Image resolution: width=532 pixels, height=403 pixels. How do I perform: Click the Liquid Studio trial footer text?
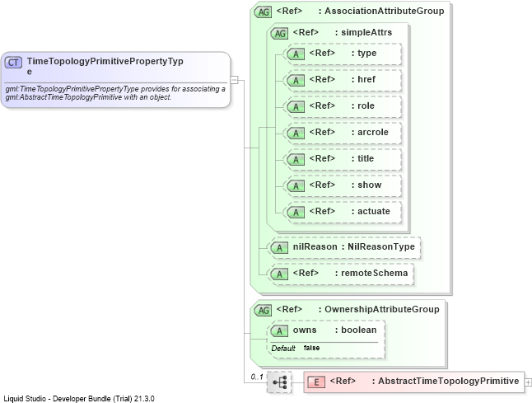79,399
